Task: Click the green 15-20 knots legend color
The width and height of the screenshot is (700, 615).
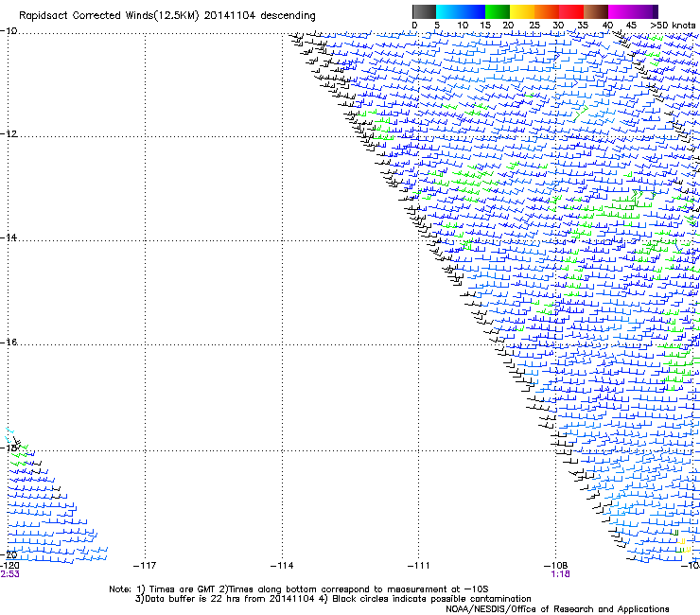Action: point(498,11)
